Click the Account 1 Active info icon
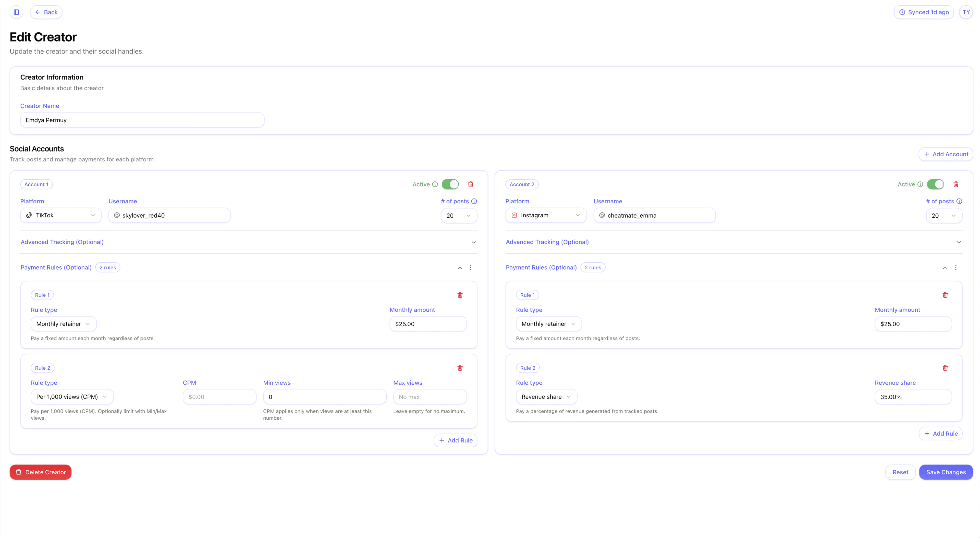Viewport: 980px width, 551px height. pyautogui.click(x=435, y=184)
